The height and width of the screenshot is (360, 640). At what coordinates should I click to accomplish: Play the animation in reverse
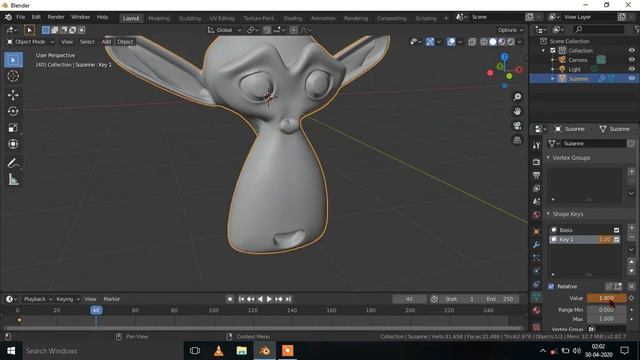coord(260,299)
